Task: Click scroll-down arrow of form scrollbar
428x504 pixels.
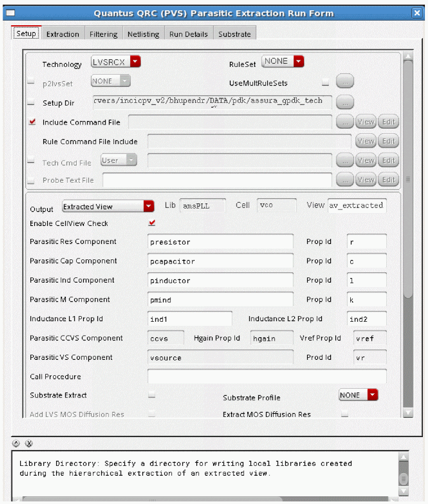Action: click(x=408, y=412)
